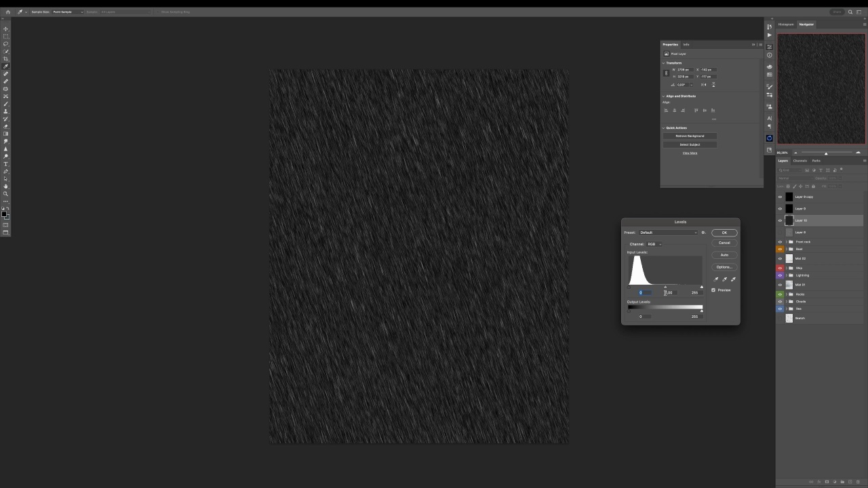Select the Crop tool
This screenshot has height=488, width=868.
pyautogui.click(x=6, y=59)
